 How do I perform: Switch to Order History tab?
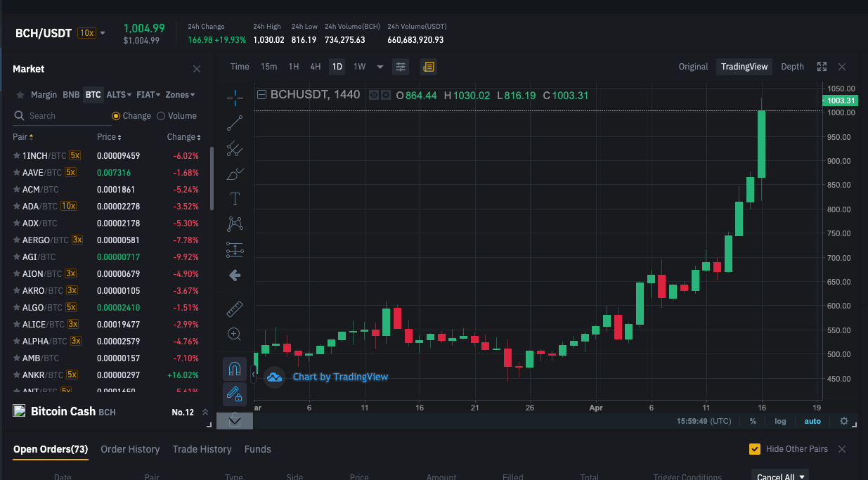pyautogui.click(x=130, y=449)
